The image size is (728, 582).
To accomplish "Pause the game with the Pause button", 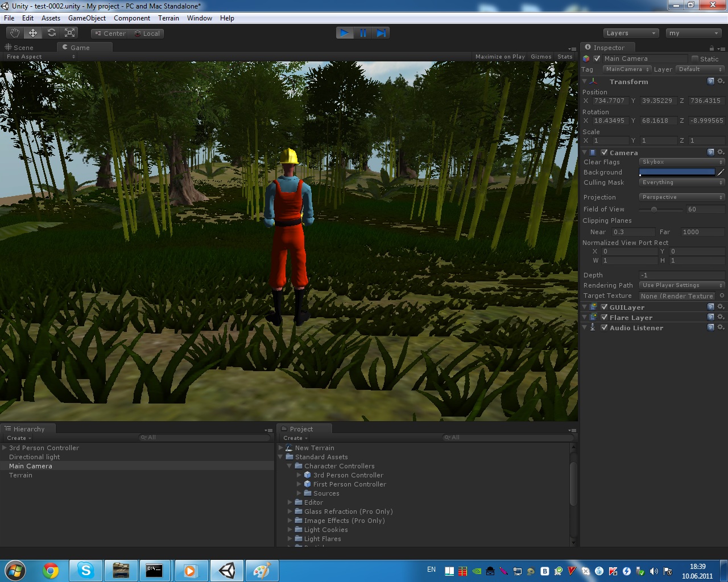I will (x=363, y=33).
